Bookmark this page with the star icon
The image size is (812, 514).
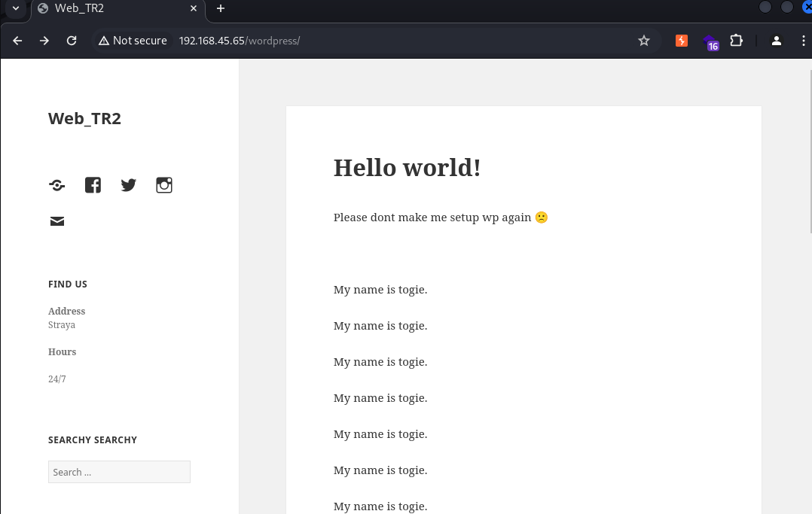[x=644, y=41]
